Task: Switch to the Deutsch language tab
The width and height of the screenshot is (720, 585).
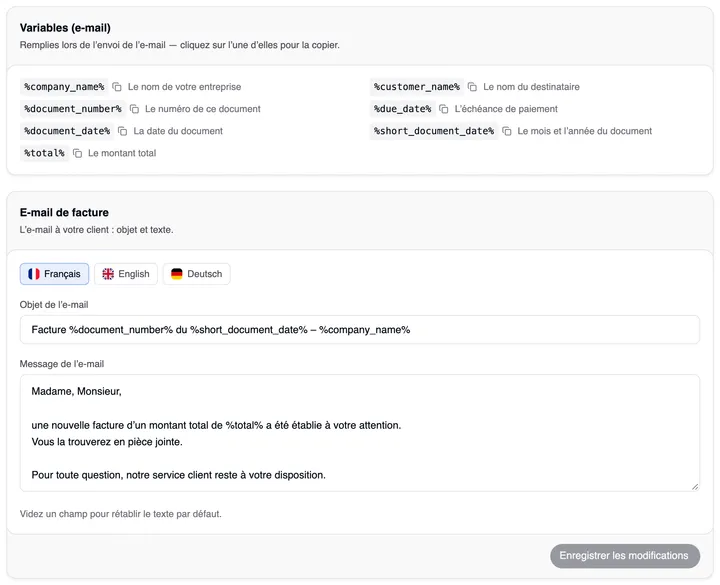Action: click(197, 274)
